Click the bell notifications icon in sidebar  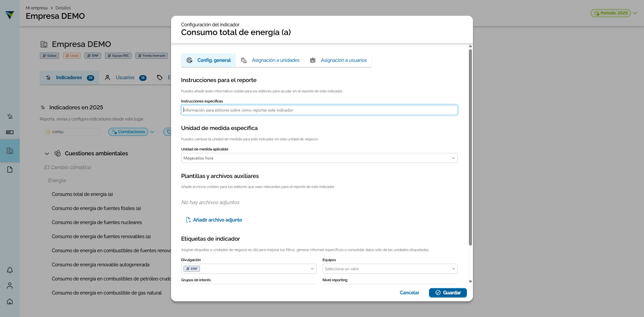pos(10,270)
